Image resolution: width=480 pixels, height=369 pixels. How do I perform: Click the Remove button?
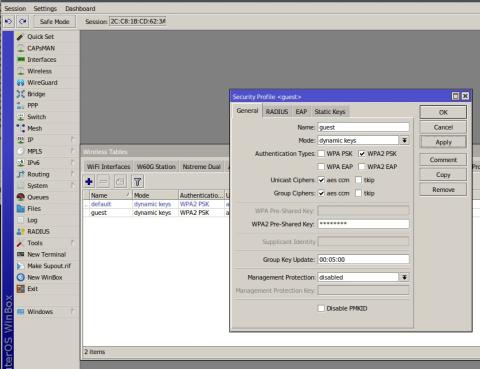pyautogui.click(x=443, y=190)
